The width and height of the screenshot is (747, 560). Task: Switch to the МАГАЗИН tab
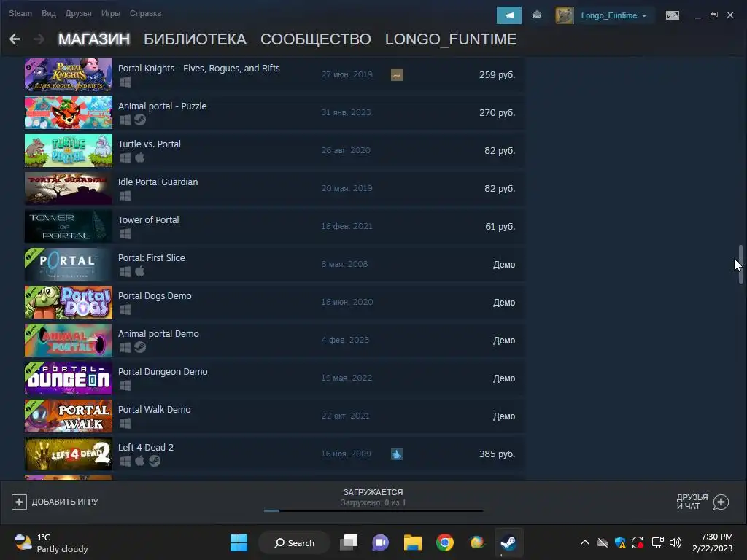pyautogui.click(x=94, y=39)
